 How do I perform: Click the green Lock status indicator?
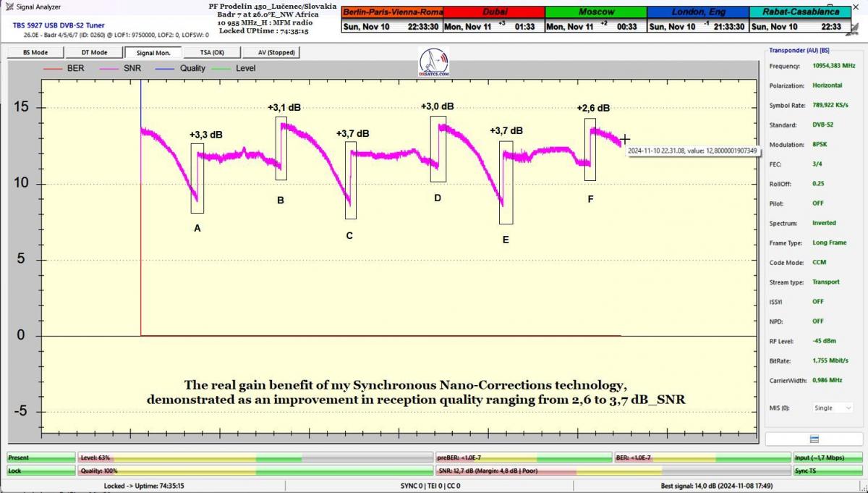[41, 471]
